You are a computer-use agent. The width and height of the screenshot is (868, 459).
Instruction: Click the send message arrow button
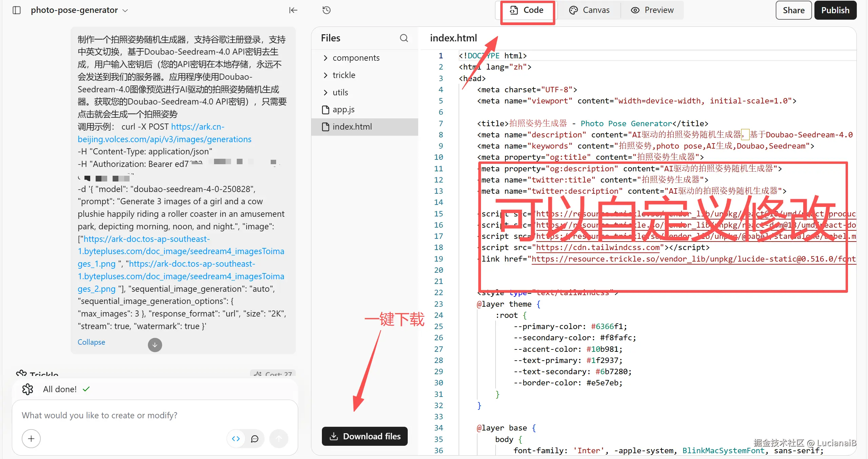278,439
